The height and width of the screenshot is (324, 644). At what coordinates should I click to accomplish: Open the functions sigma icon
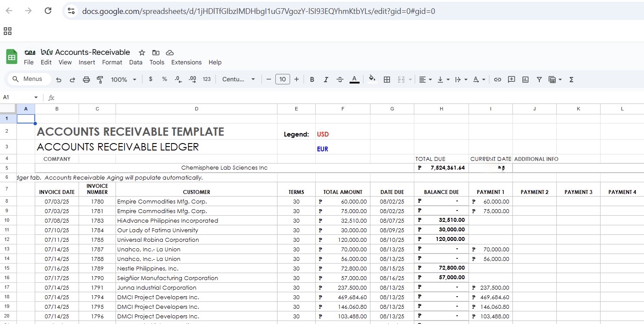[x=571, y=80]
